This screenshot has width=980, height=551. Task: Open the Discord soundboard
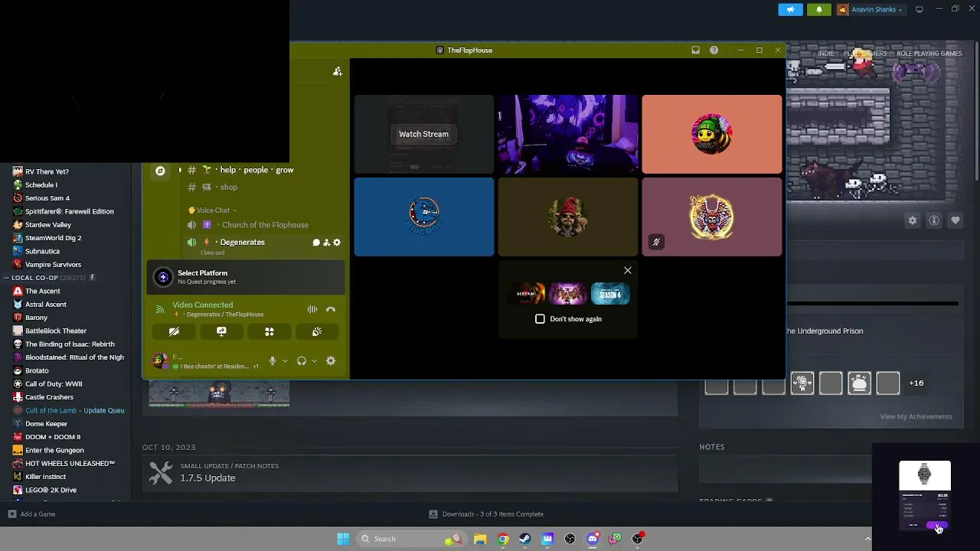317,331
